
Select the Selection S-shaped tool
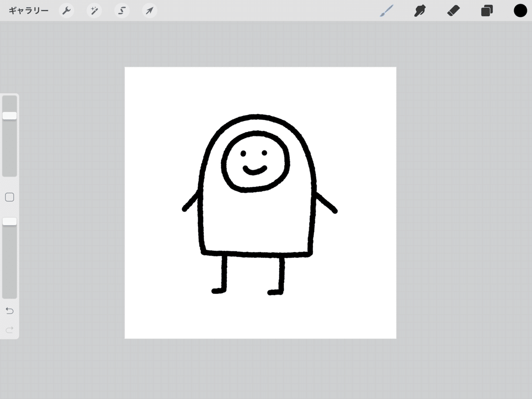click(x=122, y=11)
